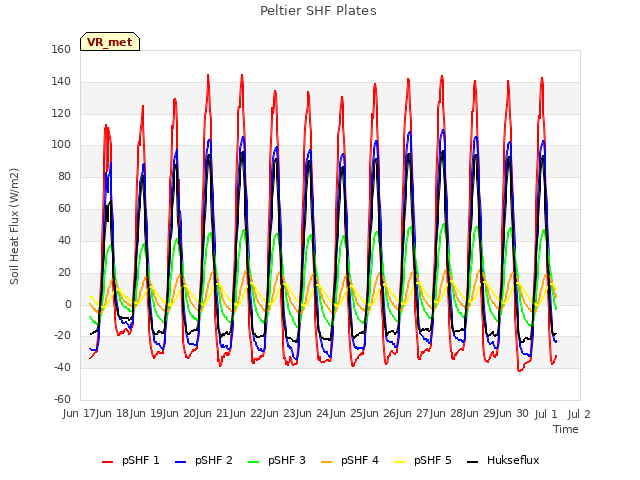The width and height of the screenshot is (640, 480).
Task: Click the Jun 23 x-axis tick label
Action: coord(280,414)
